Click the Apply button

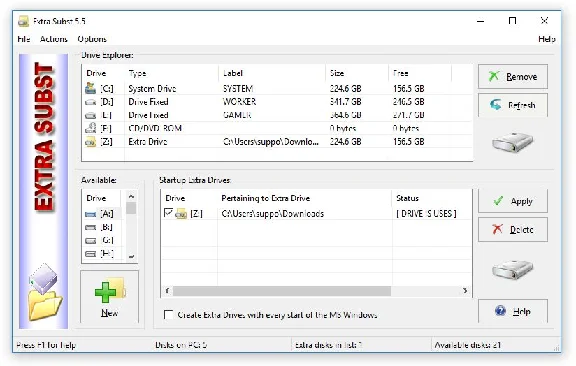pos(513,201)
